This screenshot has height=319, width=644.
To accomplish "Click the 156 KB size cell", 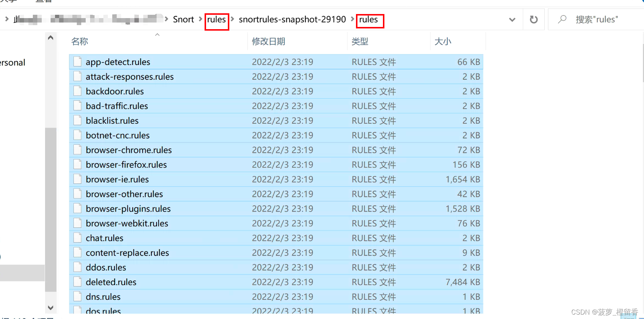I will (466, 165).
